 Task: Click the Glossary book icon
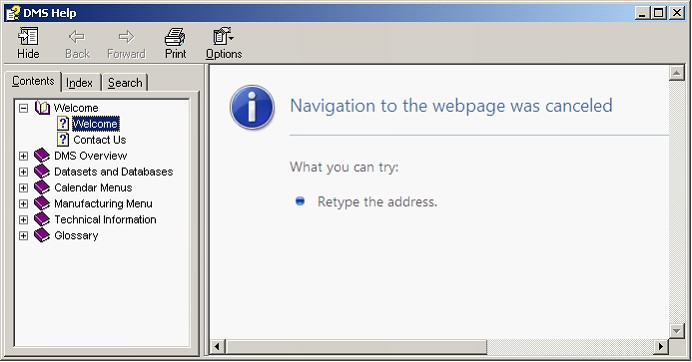(x=42, y=235)
